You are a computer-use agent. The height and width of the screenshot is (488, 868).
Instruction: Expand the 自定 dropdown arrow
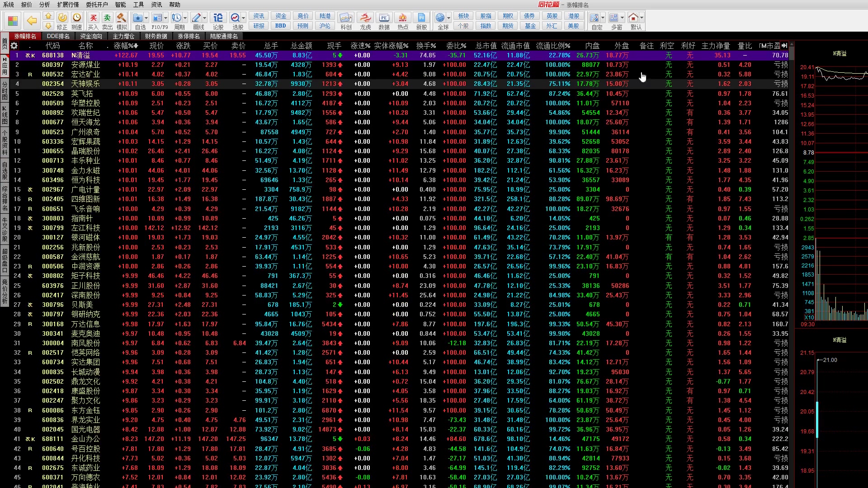pos(603,18)
